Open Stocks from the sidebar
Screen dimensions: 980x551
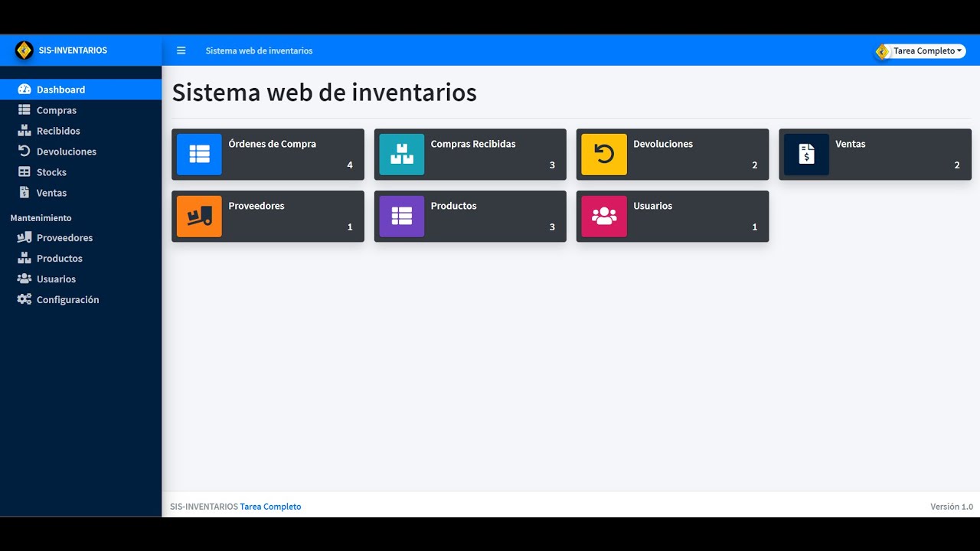coord(80,172)
